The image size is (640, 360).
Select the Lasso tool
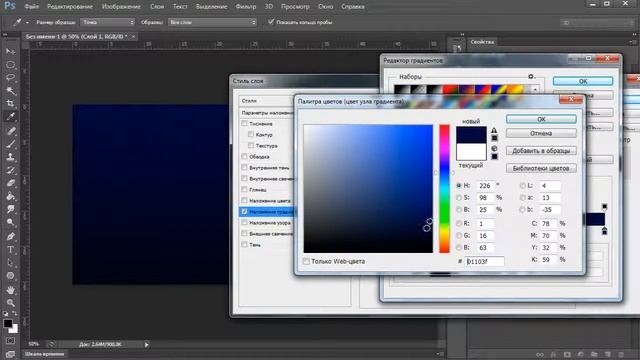tap(10, 78)
